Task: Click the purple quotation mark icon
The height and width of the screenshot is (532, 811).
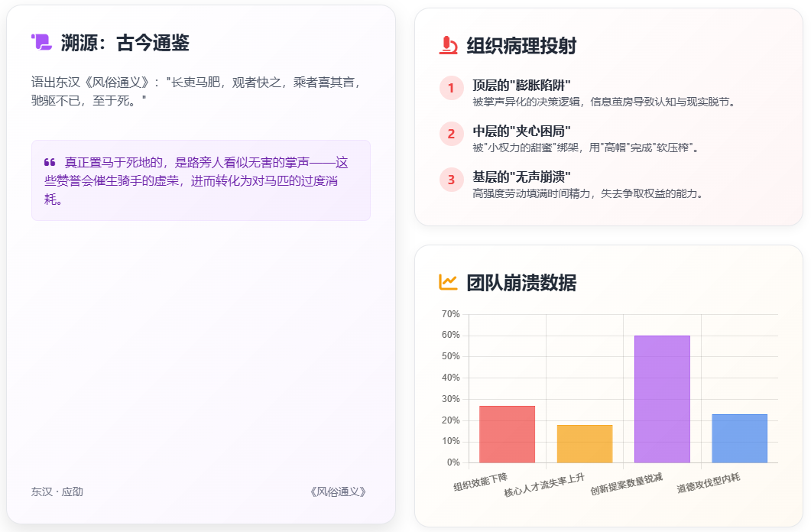Action: point(50,162)
